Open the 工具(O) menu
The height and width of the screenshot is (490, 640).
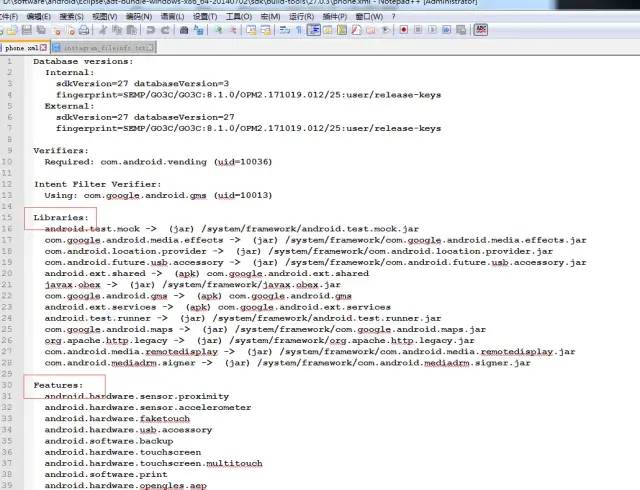[239, 17]
